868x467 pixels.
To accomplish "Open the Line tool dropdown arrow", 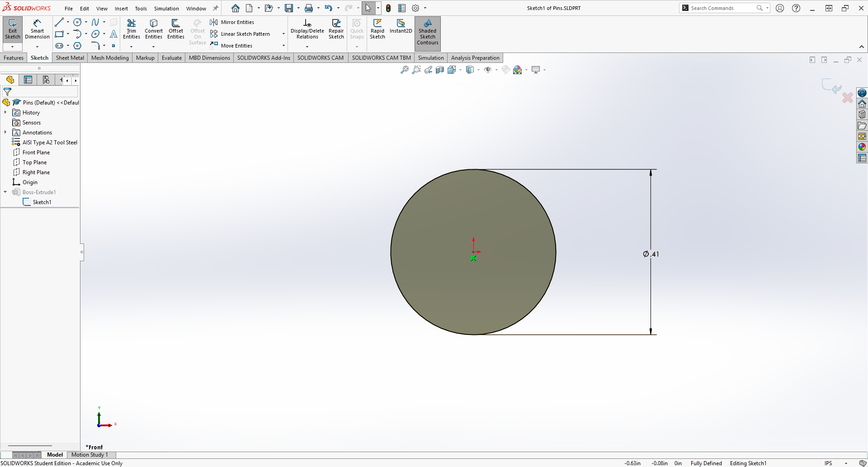I will click(68, 22).
